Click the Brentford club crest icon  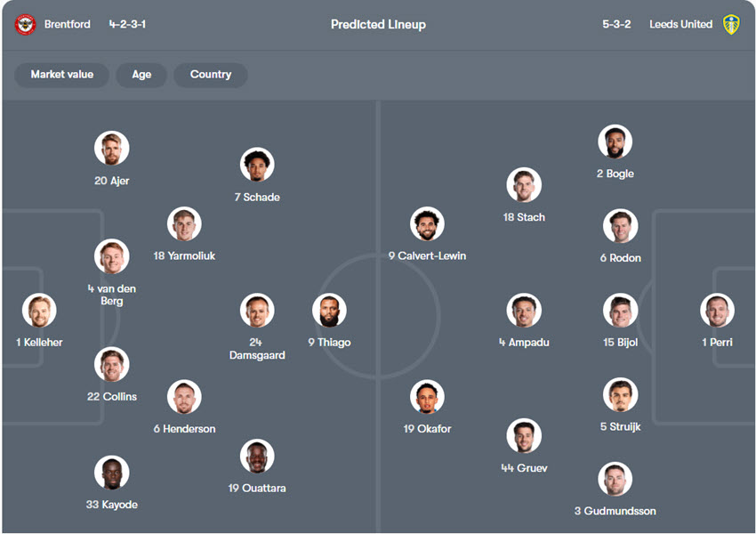pos(25,25)
